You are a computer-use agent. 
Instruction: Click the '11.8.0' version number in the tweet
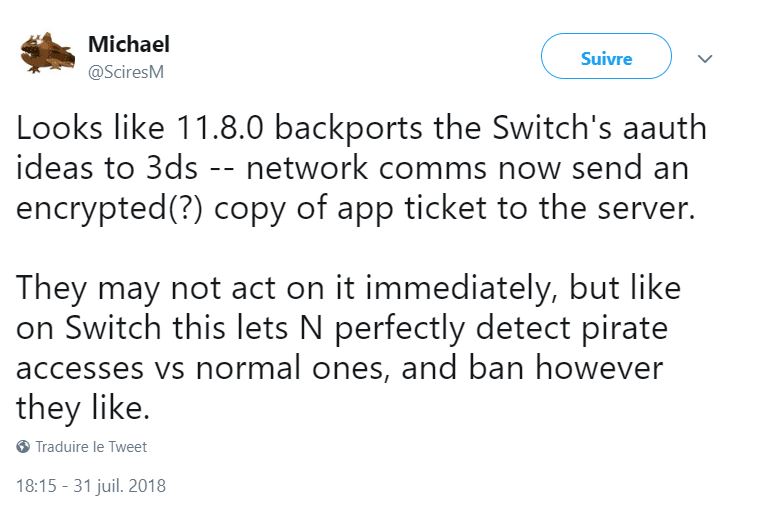(x=220, y=128)
